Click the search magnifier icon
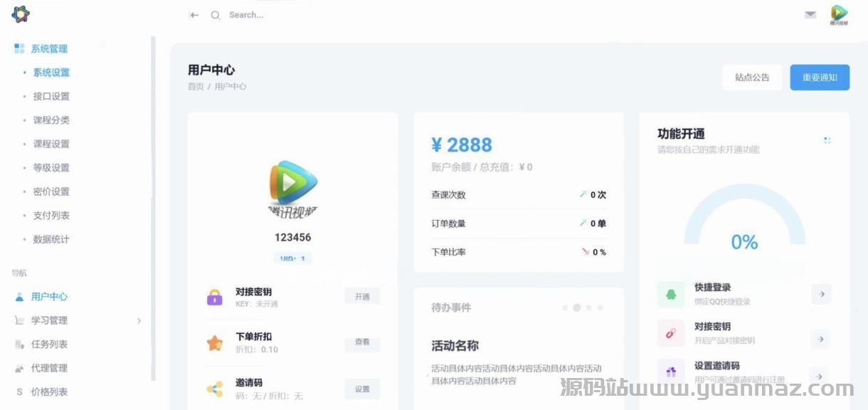Screen dimensions: 868x410 click(216, 15)
